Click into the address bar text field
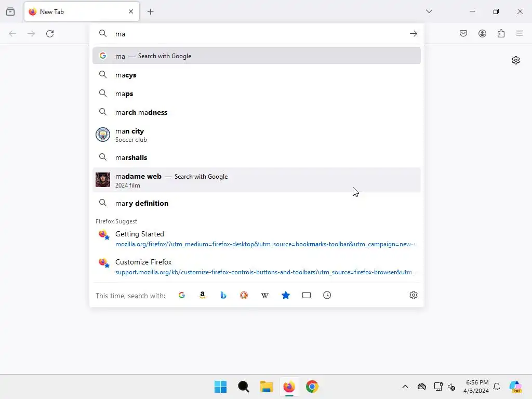The height and width of the screenshot is (399, 532). point(258,34)
